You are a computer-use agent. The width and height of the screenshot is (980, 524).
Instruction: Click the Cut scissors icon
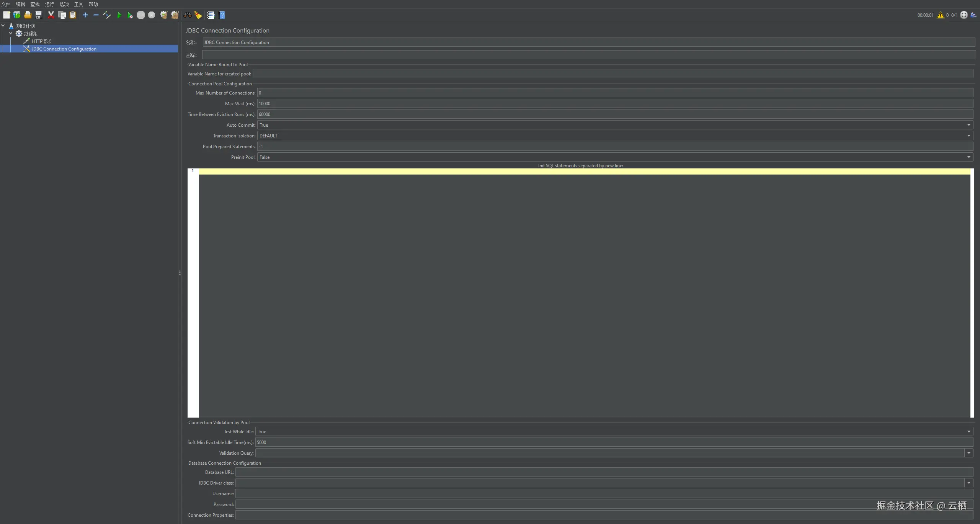[51, 15]
